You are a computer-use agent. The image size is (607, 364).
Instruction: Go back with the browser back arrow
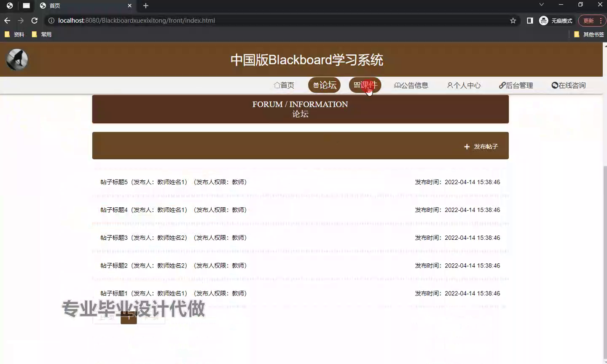(7, 21)
